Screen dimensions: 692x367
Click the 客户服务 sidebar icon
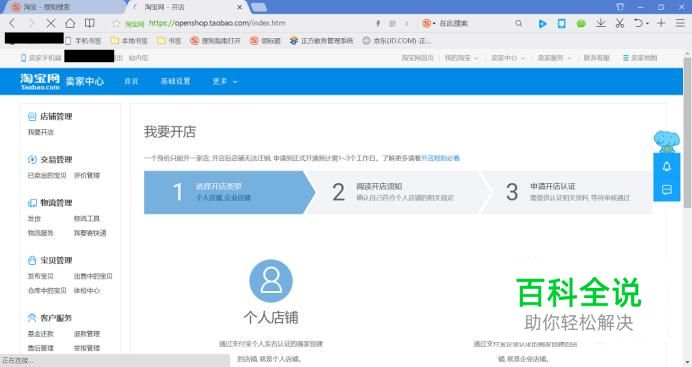(x=32, y=318)
